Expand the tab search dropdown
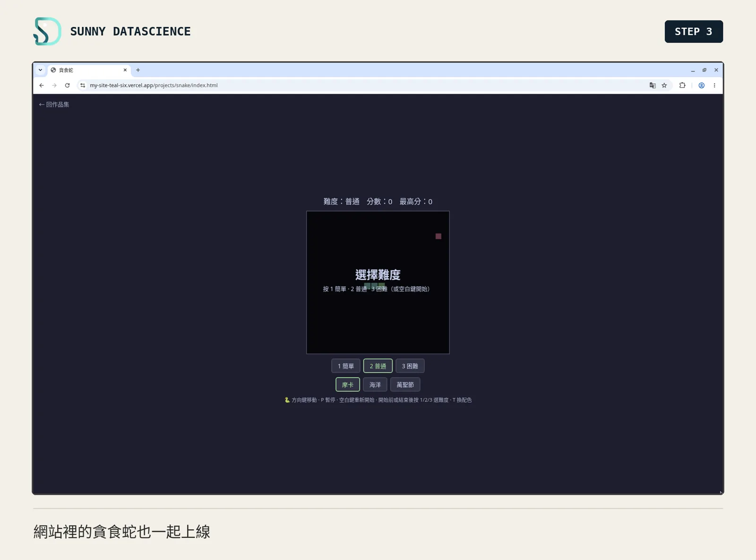Viewport: 756px width, 560px height. tap(41, 70)
